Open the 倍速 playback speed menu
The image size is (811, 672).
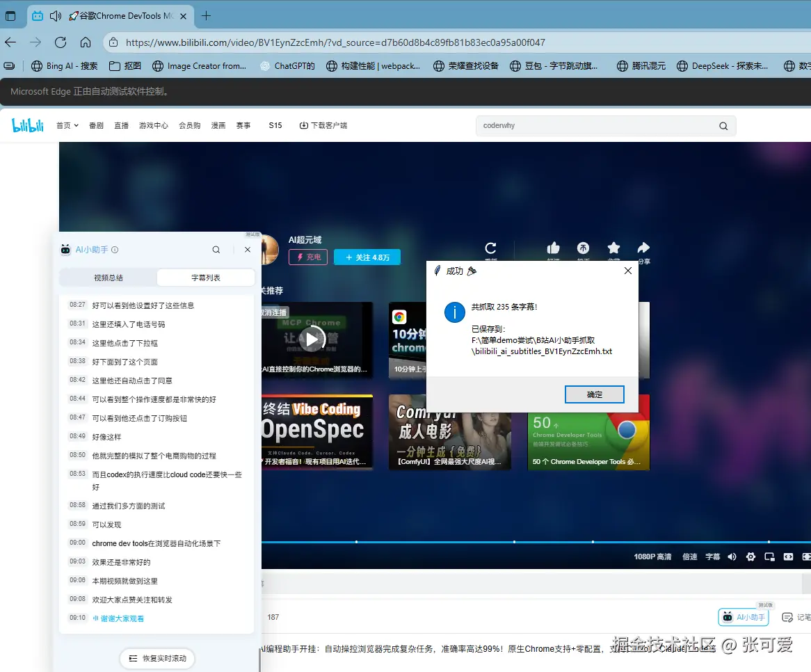coord(689,557)
